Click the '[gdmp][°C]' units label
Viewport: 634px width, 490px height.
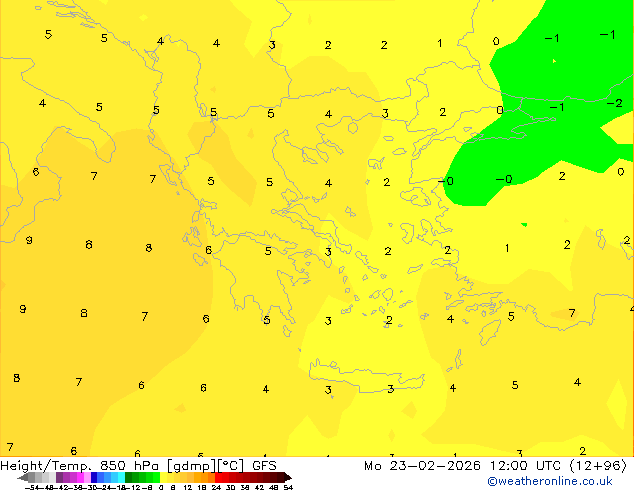tap(205, 466)
